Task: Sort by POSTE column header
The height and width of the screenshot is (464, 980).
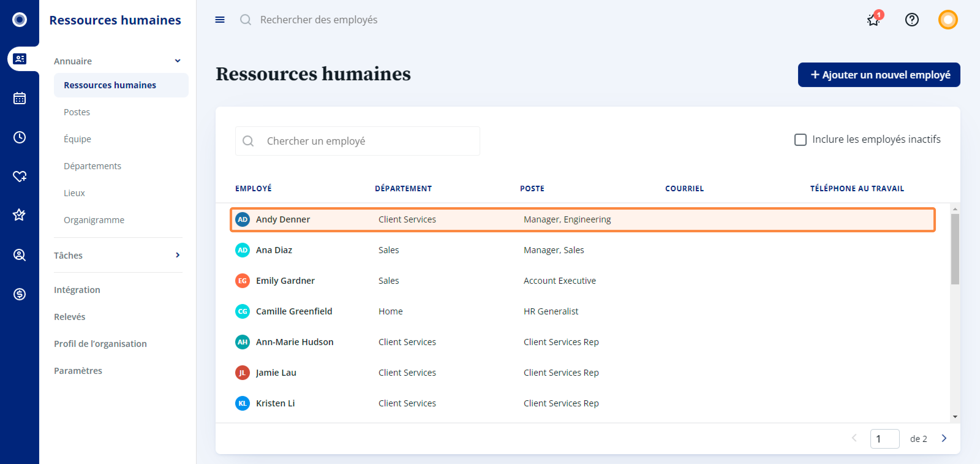Action: coord(532,188)
